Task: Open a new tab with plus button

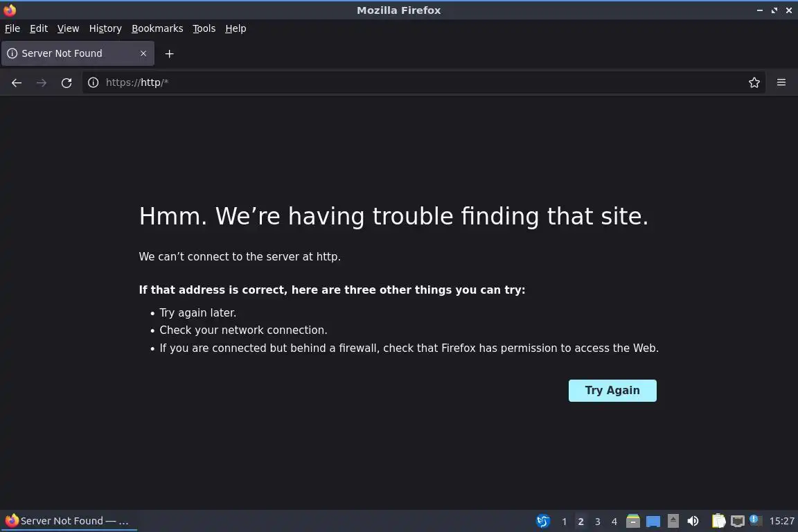Action: pyautogui.click(x=170, y=53)
